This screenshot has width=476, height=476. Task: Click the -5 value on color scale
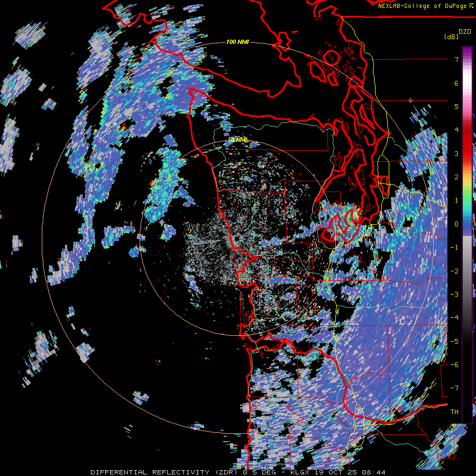point(454,342)
